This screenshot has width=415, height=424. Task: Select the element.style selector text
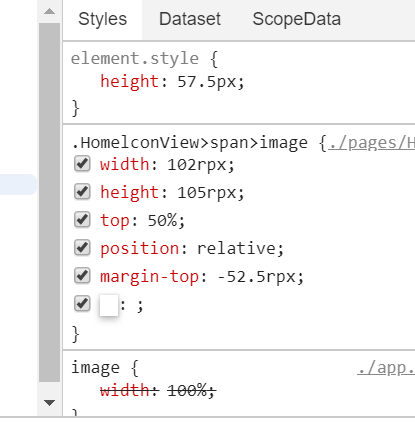(x=135, y=59)
